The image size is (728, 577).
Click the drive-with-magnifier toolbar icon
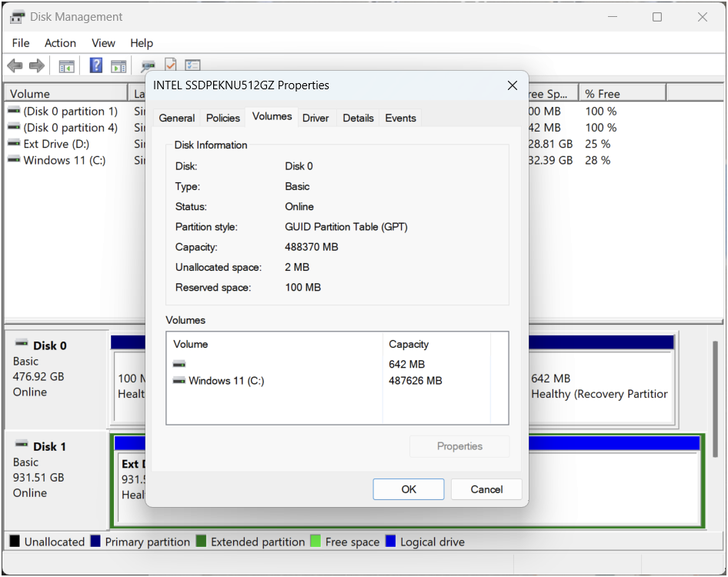[148, 66]
